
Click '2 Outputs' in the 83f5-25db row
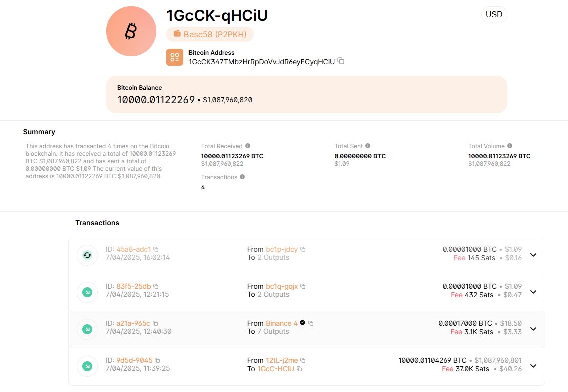tap(274, 294)
